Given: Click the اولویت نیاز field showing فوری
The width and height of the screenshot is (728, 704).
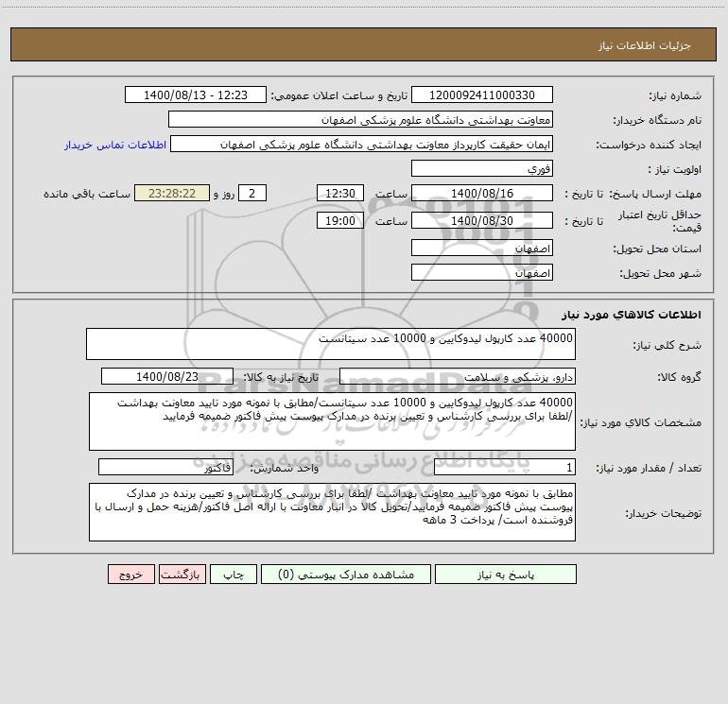Looking at the screenshot, I should pos(482,168).
